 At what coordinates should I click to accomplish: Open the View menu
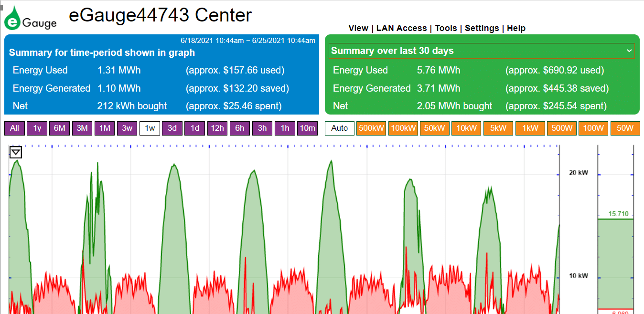coord(358,28)
